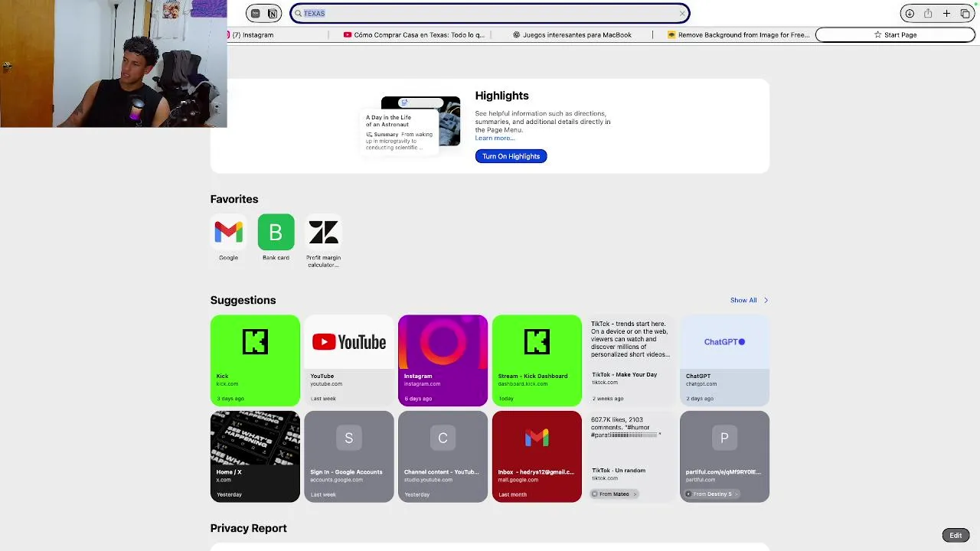The height and width of the screenshot is (551, 980).
Task: Click the Suggestions heading
Action: click(243, 300)
